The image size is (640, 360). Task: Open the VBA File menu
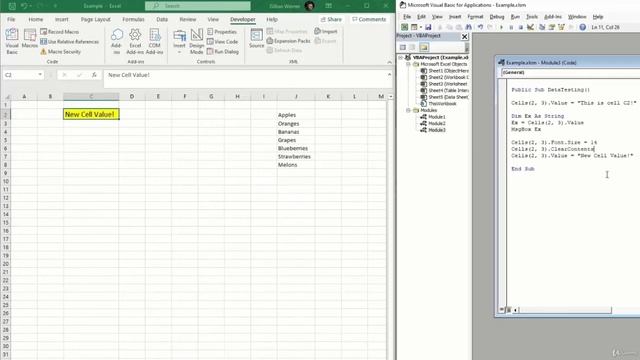[x=407, y=17]
